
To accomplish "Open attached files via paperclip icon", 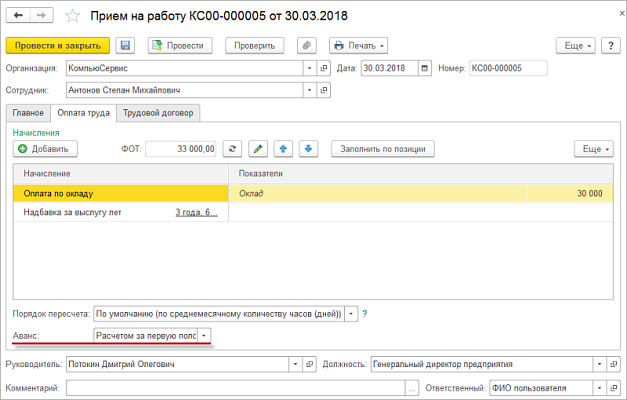I will 307,46.
